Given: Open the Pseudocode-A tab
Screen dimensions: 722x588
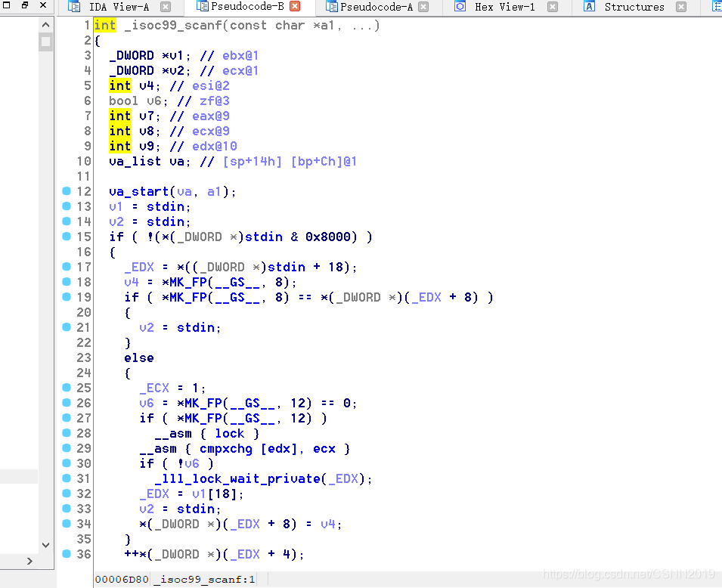Looking at the screenshot, I should (376, 7).
